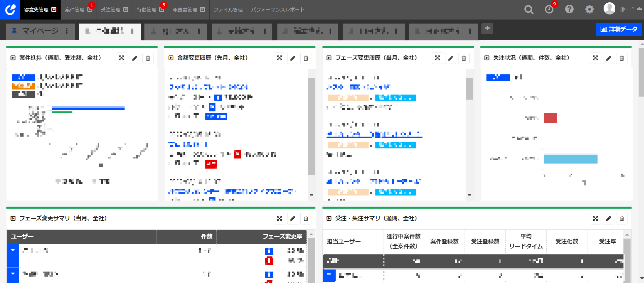644x283 pixels.
Task: Edit the フェーズ変更サマリ widget
Action: pyautogui.click(x=293, y=219)
